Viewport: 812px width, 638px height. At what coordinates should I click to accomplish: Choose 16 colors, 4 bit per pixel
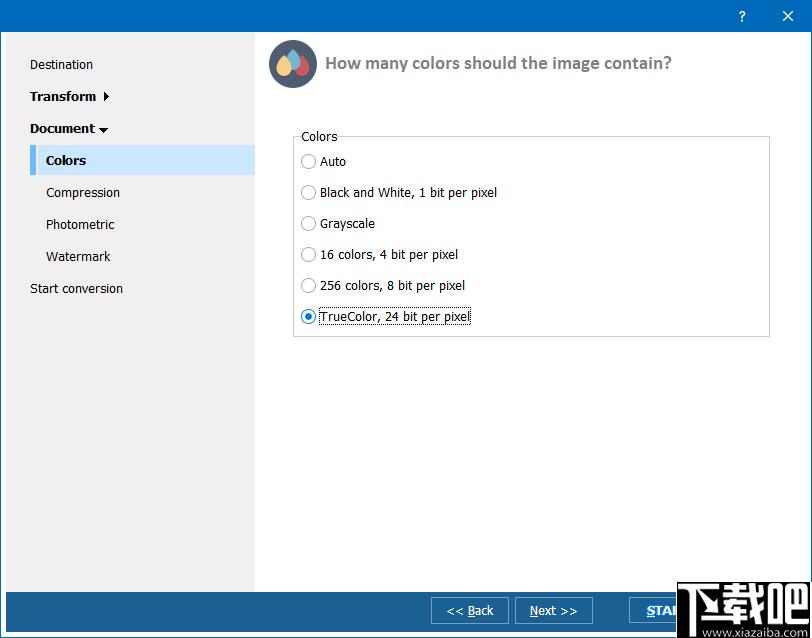tap(308, 255)
